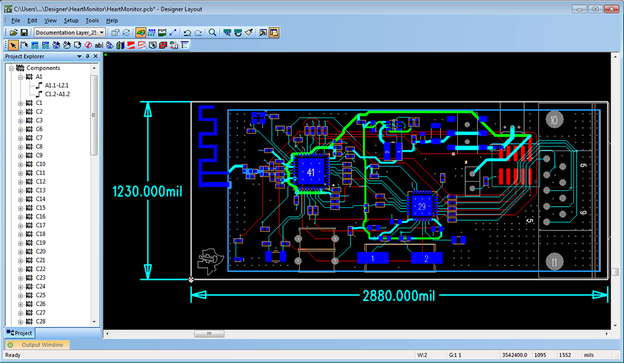Open Project Explorer panel options arrow
This screenshot has width=624, height=364.
coord(79,56)
